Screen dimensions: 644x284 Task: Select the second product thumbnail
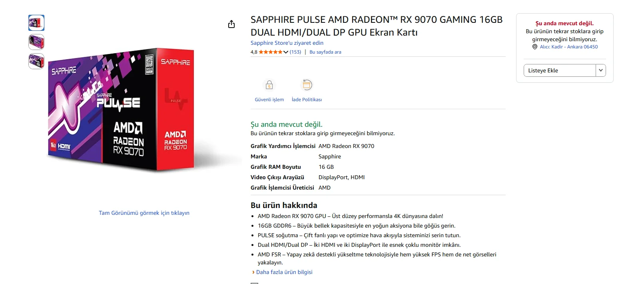pyautogui.click(x=36, y=42)
